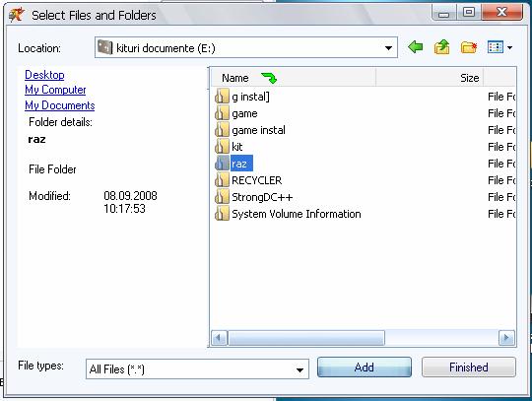Click the horizontal scrollbar right arrow
The height and width of the screenshot is (401, 532).
point(506,338)
